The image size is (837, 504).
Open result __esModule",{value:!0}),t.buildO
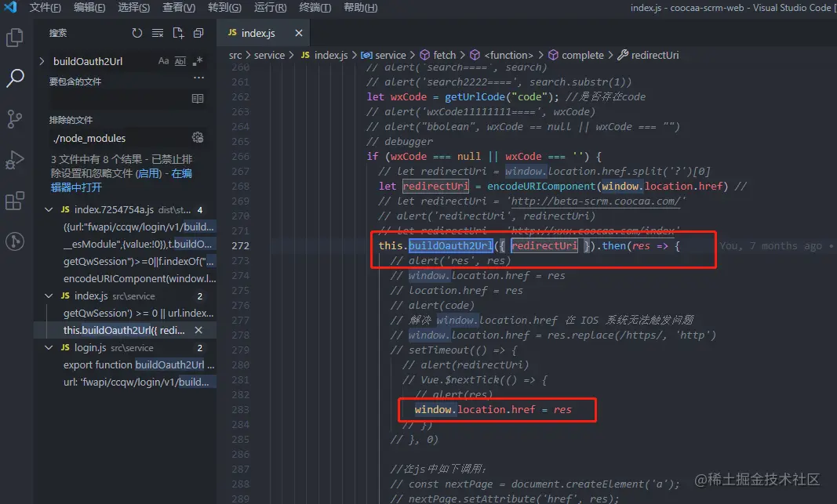coord(138,244)
